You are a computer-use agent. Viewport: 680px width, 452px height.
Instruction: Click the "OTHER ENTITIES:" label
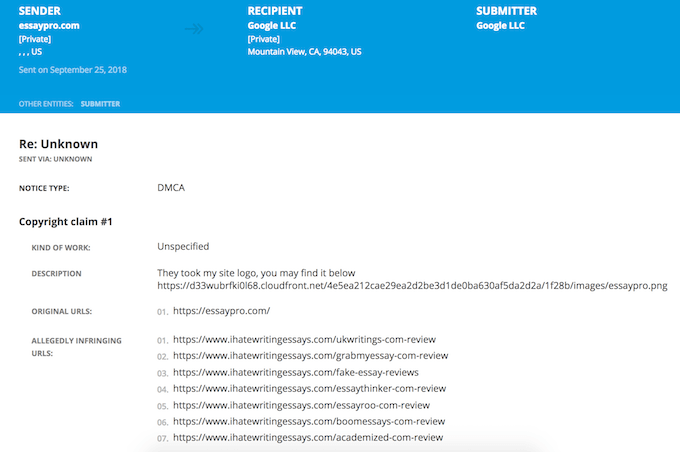pyautogui.click(x=46, y=104)
